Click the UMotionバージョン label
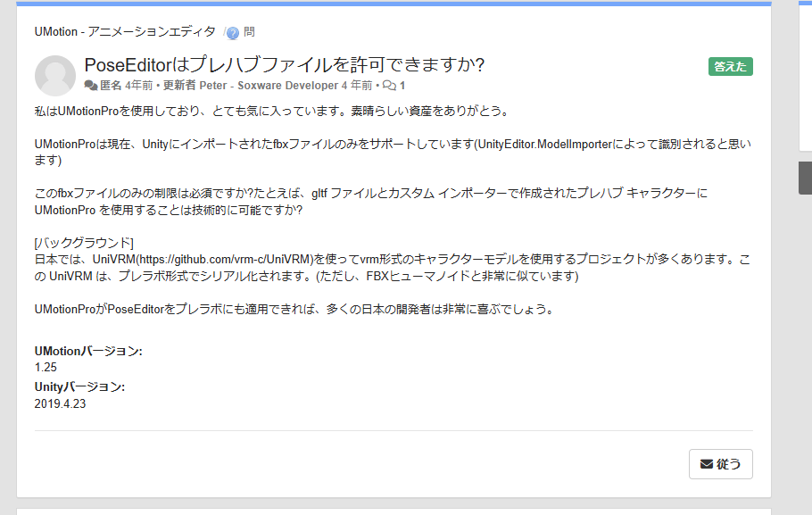Image resolution: width=812 pixels, height=515 pixels. pos(88,352)
